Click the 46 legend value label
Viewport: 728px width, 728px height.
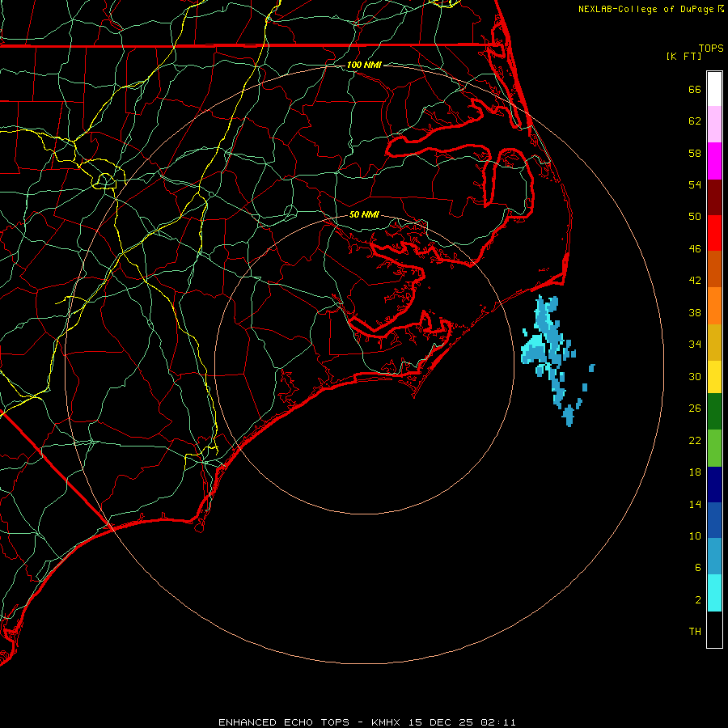(x=695, y=249)
